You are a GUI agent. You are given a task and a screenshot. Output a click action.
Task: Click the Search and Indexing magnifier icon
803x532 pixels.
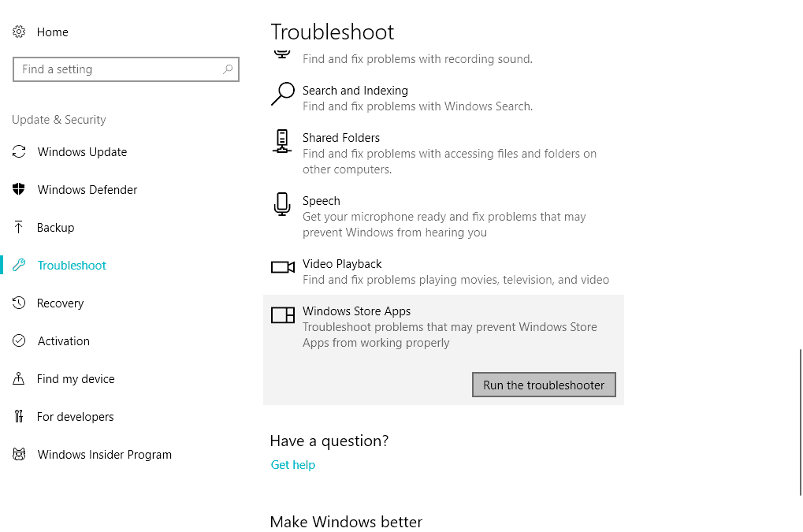283,95
